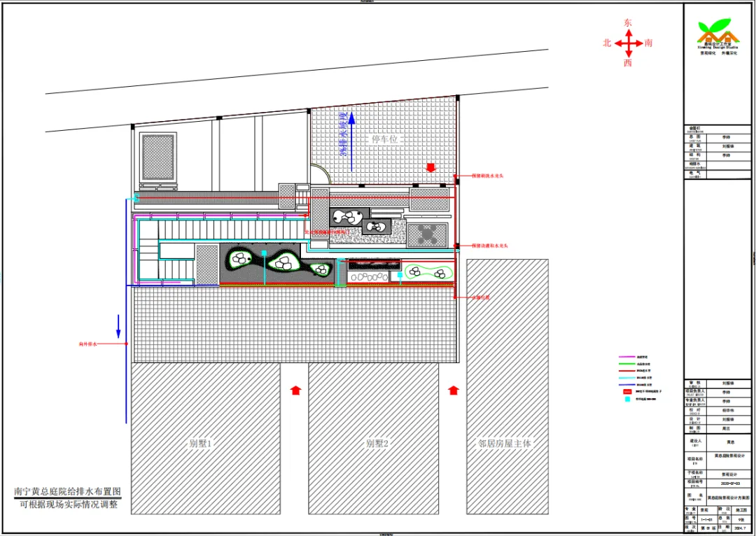
Task: Click the framed grid panel beside the parking area
Action: click(x=158, y=157)
